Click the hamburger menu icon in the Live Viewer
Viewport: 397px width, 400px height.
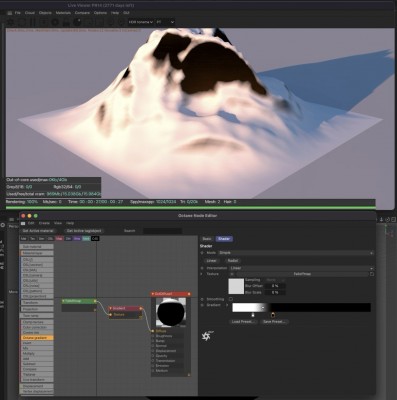pyautogui.click(x=9, y=13)
